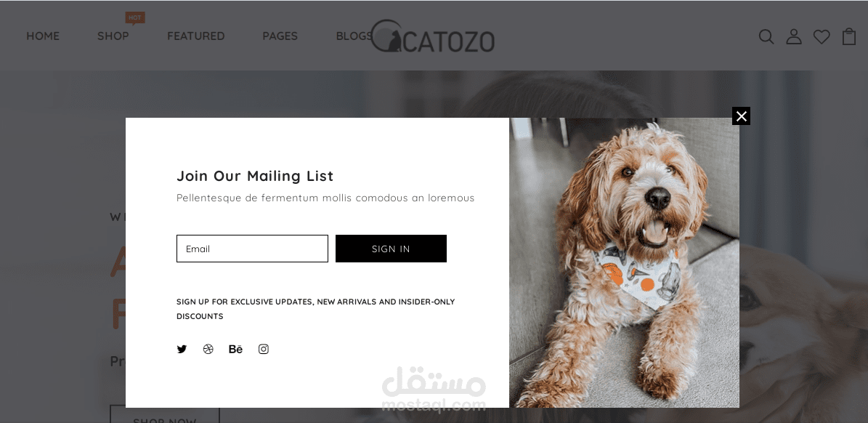Viewport: 868px width, 423px height.
Task: Click the SHOP NOW button behind popup
Action: [164, 415]
